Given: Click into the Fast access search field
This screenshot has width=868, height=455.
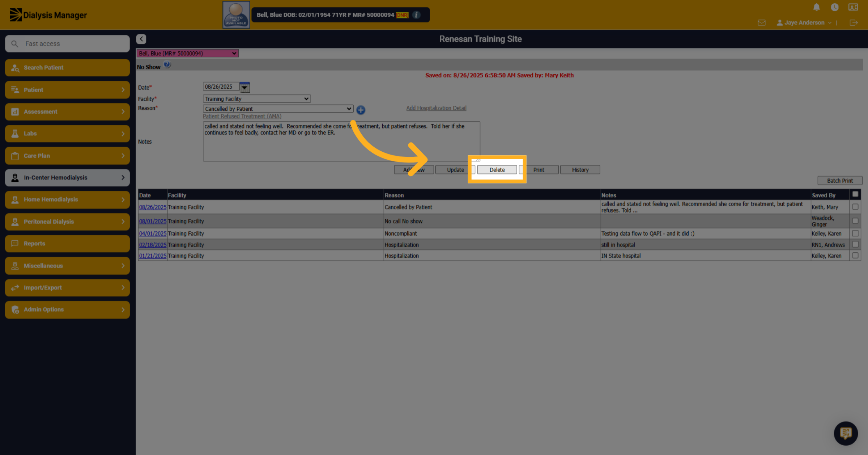Looking at the screenshot, I should click(67, 44).
